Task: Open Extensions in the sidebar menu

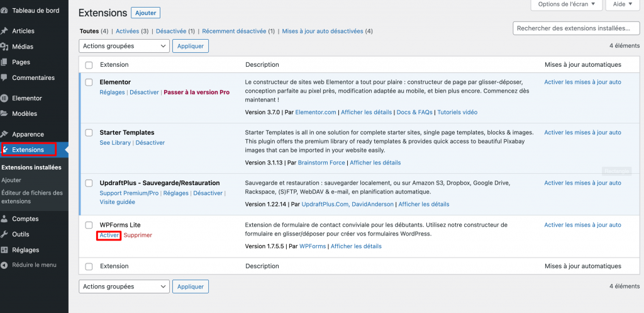Action: coord(28,150)
